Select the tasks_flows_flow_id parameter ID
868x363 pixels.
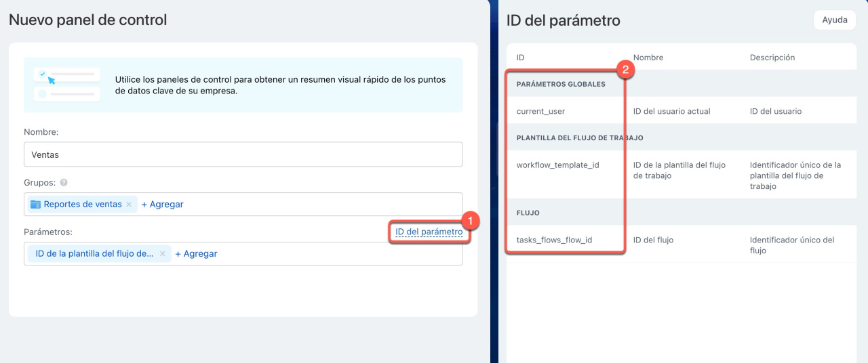pos(554,240)
